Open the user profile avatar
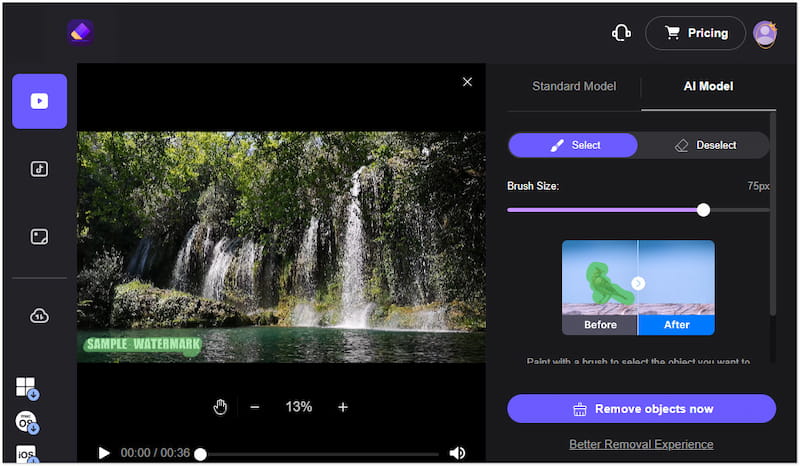The image size is (800, 466). [765, 34]
